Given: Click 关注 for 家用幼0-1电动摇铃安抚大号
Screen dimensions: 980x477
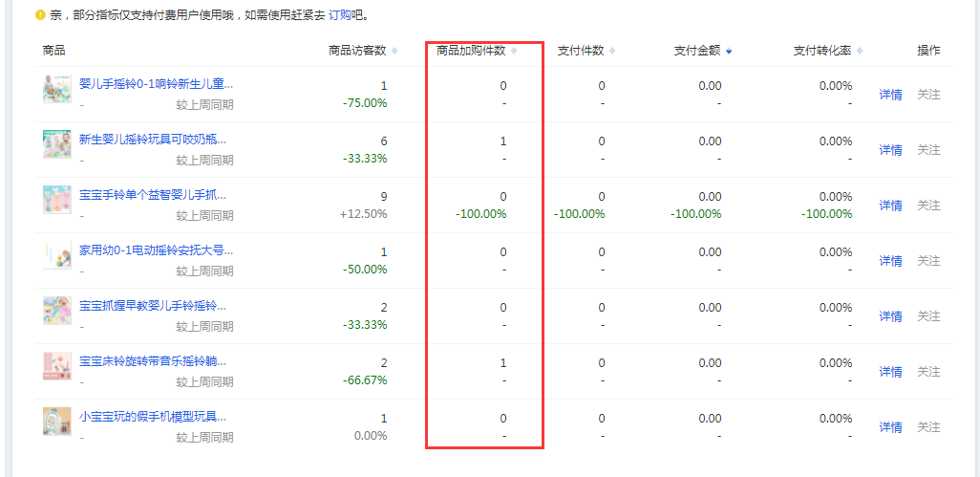Looking at the screenshot, I should click(x=928, y=261).
